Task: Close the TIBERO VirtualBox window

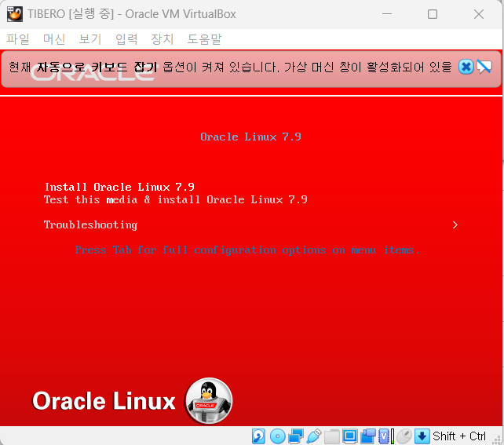Action: tap(479, 14)
